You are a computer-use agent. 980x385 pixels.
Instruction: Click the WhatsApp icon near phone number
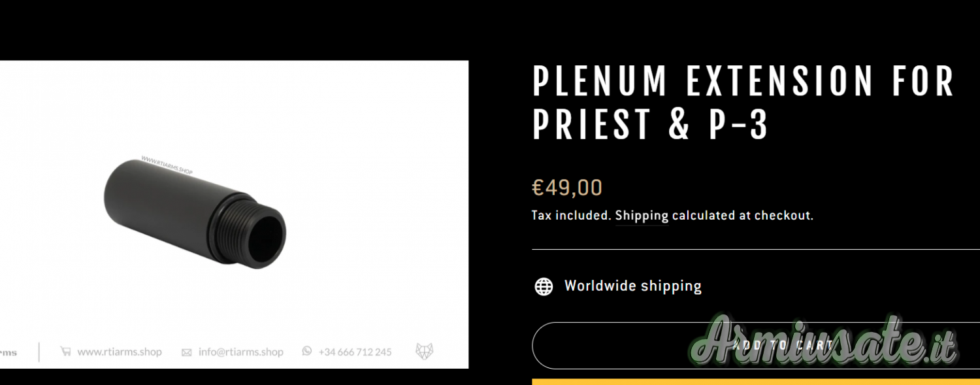click(307, 351)
